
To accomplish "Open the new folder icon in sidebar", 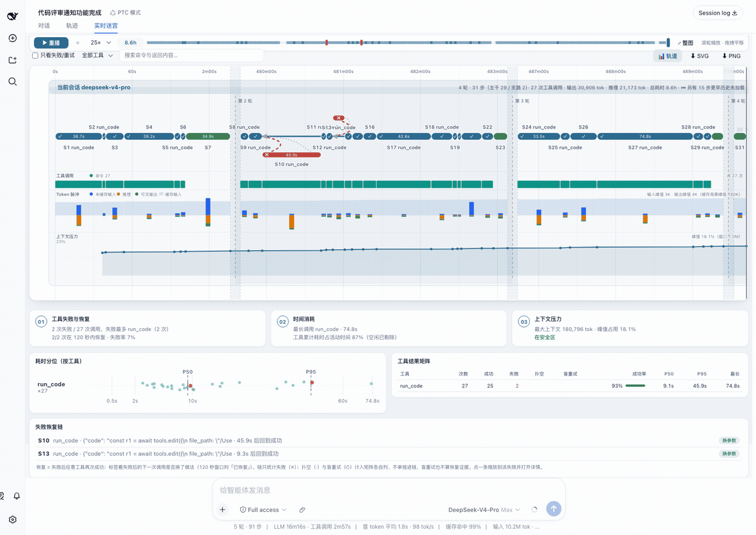I will 13,60.
